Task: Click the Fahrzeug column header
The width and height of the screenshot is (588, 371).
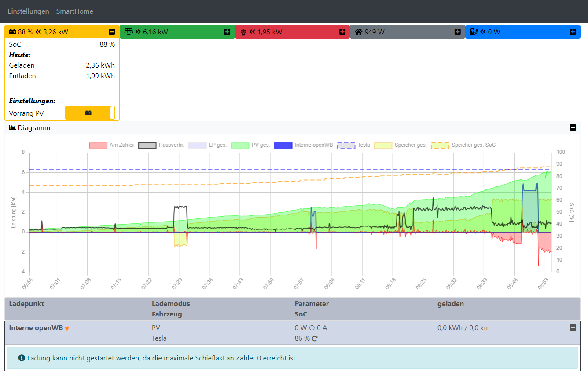Action: click(x=167, y=314)
